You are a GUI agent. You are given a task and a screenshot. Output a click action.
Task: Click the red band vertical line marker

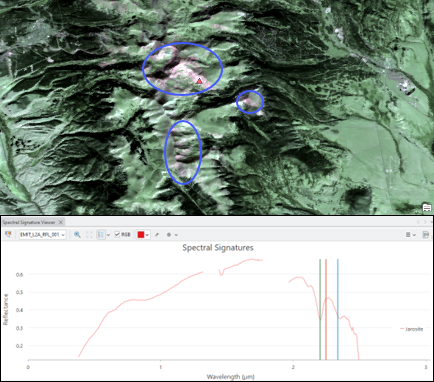click(x=326, y=309)
